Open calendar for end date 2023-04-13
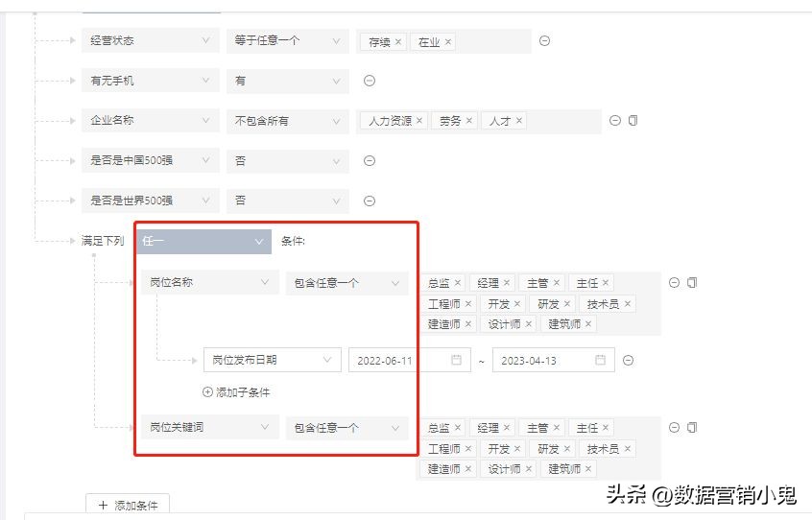812x520 pixels. [x=600, y=360]
